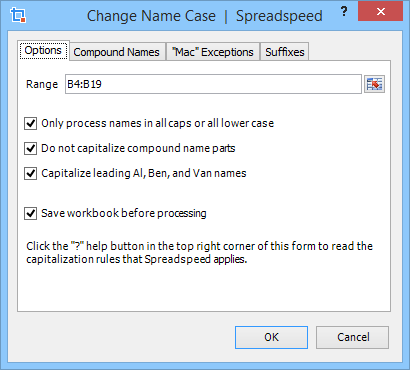This screenshot has width=410, height=370.
Task: Uncheck Only process names in all caps box
Action: coord(30,123)
